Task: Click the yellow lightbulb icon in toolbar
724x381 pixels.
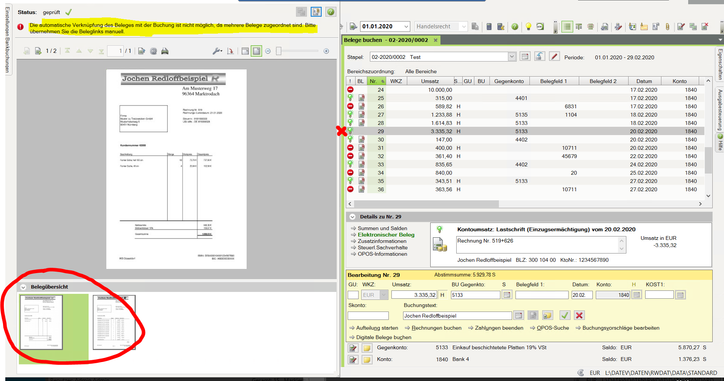Action: click(x=528, y=27)
